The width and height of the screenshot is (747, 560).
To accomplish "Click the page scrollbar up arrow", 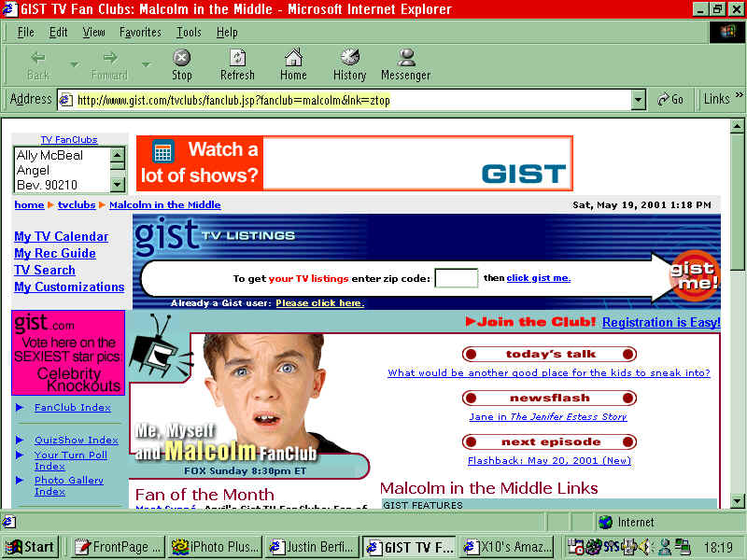I will click(x=737, y=126).
